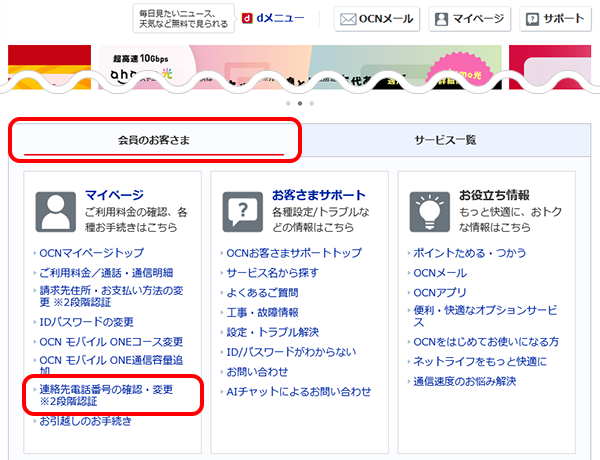Open 連絡先電話番号の確認・変更 link

point(106,395)
